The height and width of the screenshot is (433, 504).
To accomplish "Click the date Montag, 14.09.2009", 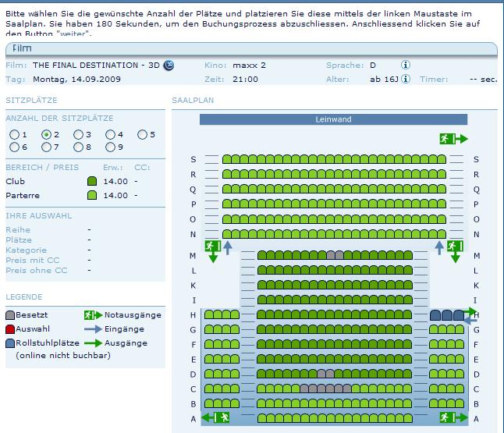I will (x=76, y=80).
